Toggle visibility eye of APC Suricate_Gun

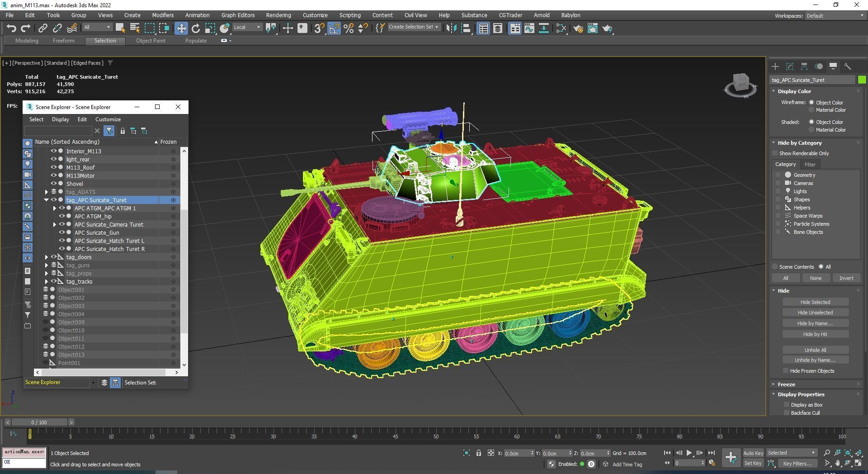(61, 232)
